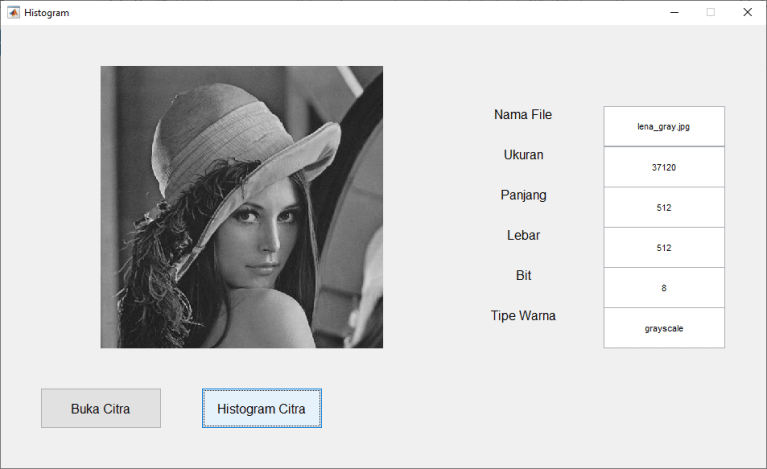Close the Histogram window
The image size is (767, 469).
[x=747, y=12]
